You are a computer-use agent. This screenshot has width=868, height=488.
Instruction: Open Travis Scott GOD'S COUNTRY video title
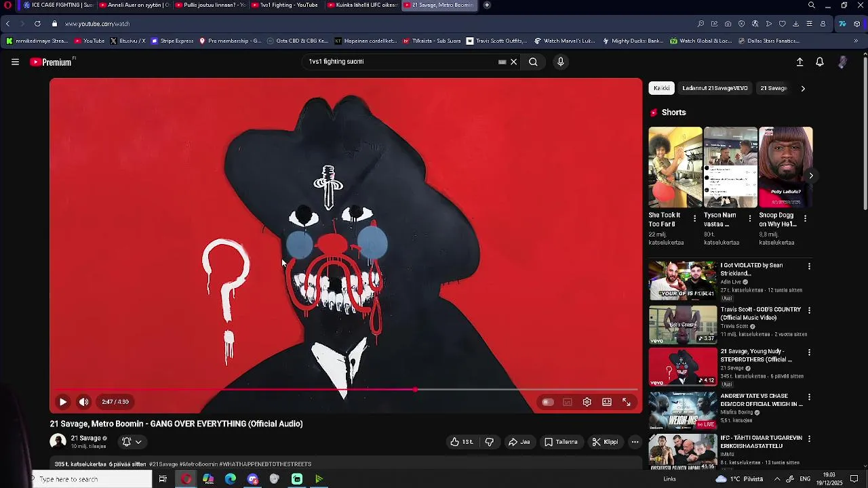[761, 313]
